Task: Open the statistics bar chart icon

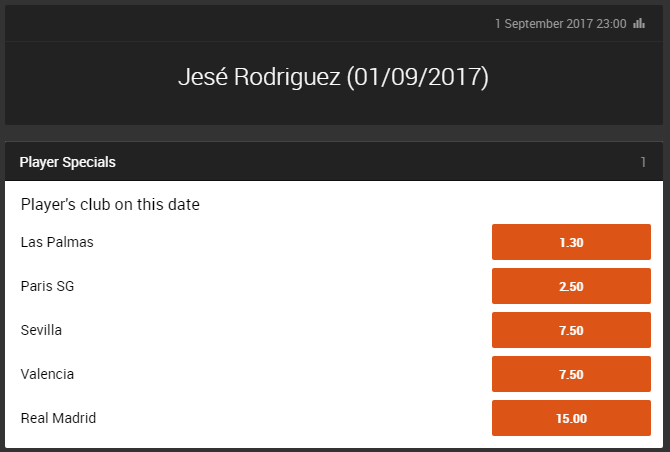Action: click(x=639, y=23)
